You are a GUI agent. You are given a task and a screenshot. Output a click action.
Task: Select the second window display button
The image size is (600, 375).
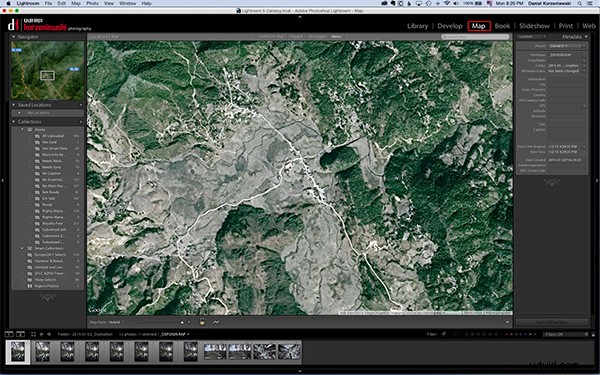(20, 334)
